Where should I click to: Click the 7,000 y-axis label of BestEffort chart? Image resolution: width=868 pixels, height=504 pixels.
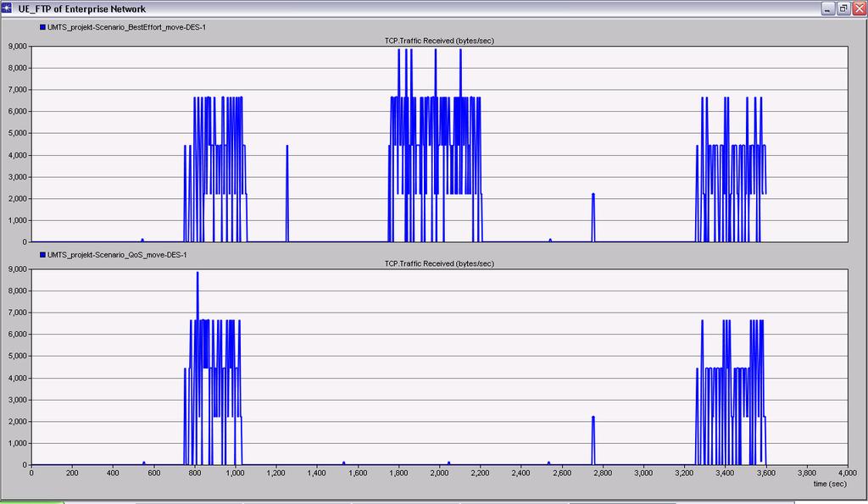click(17, 90)
